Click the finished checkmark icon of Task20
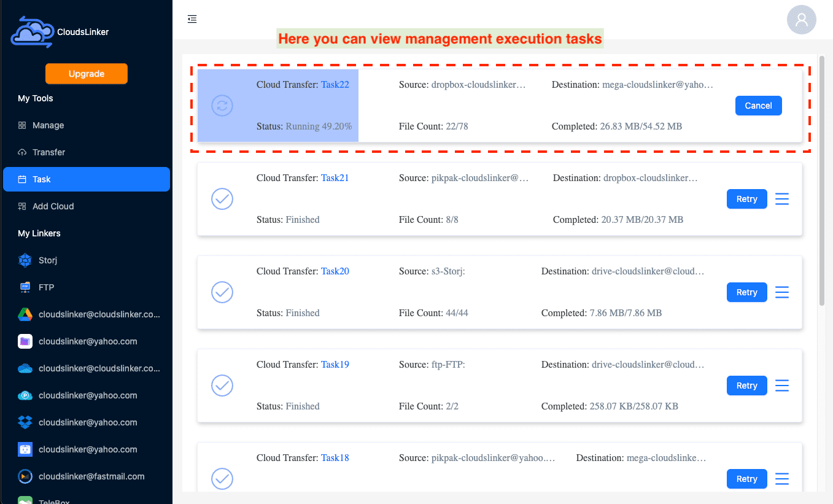833x504 pixels. tap(222, 292)
